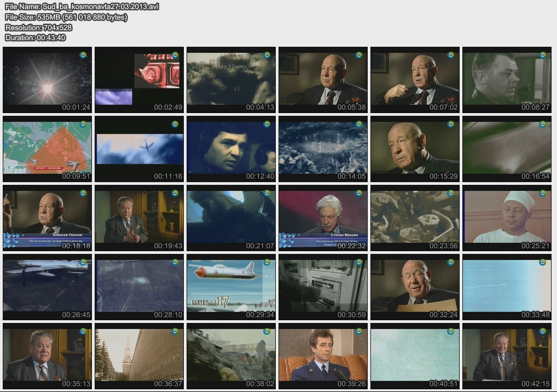Image resolution: width=557 pixels, height=392 pixels.
Task: Click the Duration 00:43:40 text
Action: pyautogui.click(x=35, y=38)
